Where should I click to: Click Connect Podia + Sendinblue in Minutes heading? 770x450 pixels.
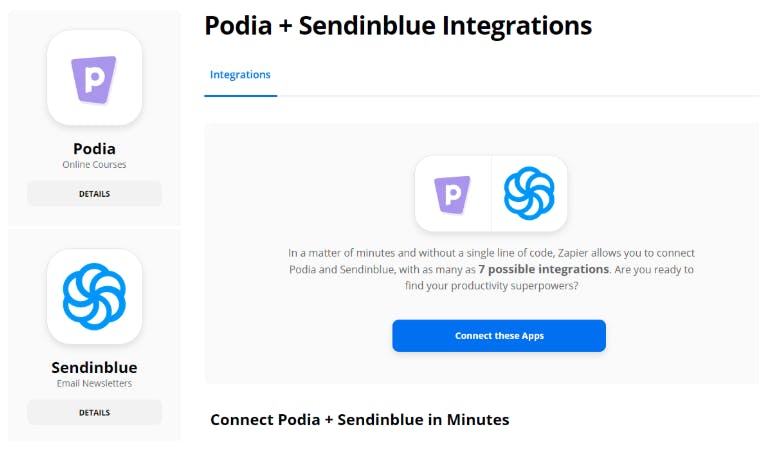tap(359, 420)
